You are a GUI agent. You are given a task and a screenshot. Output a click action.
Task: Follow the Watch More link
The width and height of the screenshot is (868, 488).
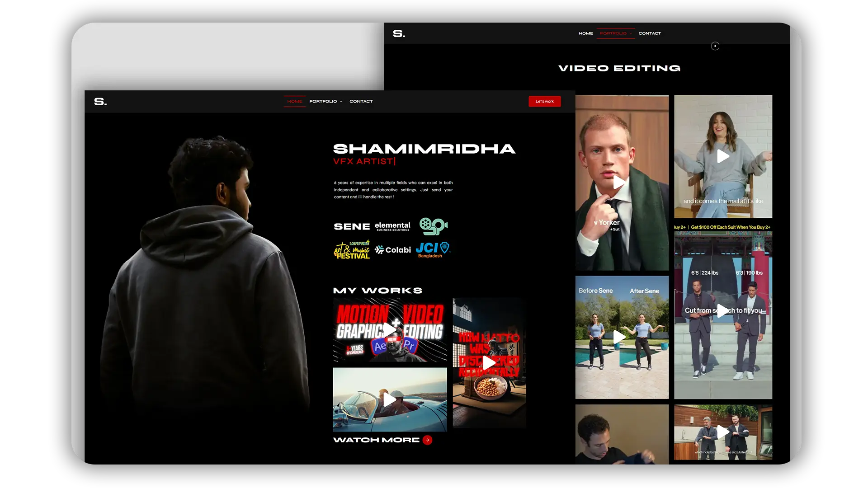tap(376, 440)
